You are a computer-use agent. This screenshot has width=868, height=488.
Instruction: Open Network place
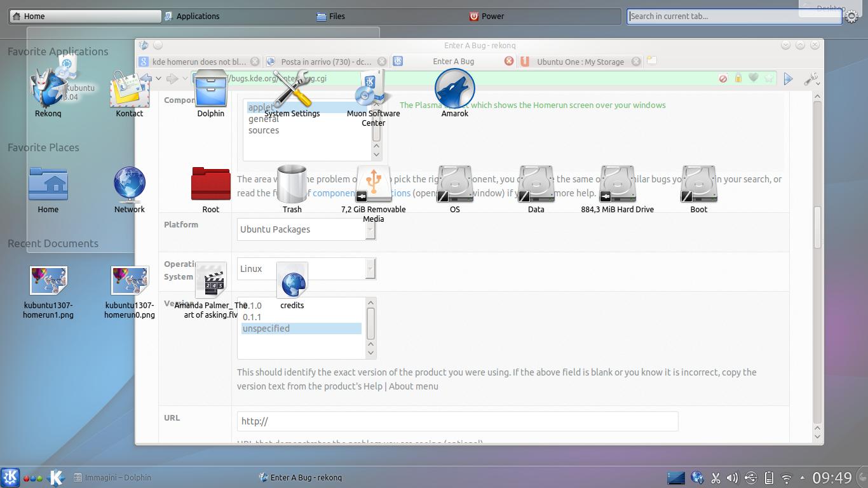point(129,189)
